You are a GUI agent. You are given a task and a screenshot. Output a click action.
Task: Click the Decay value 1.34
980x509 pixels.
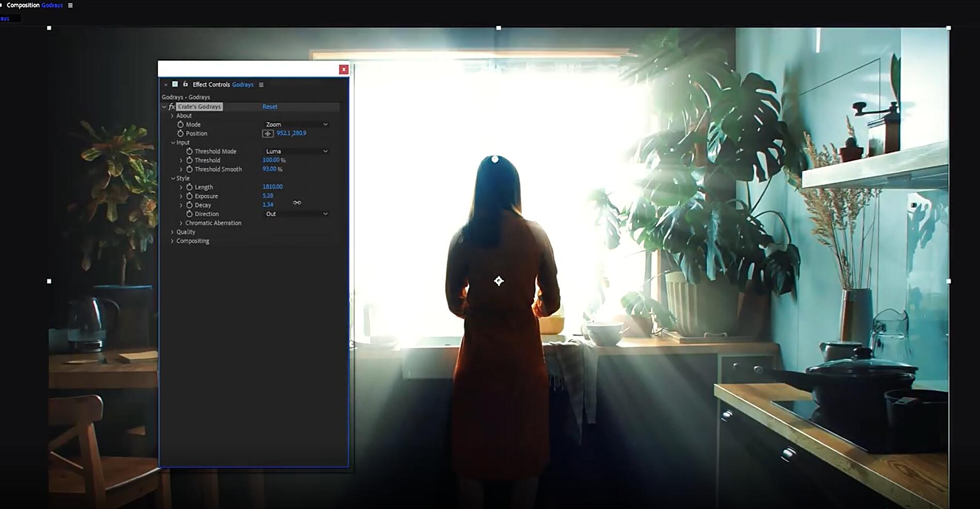[267, 205]
